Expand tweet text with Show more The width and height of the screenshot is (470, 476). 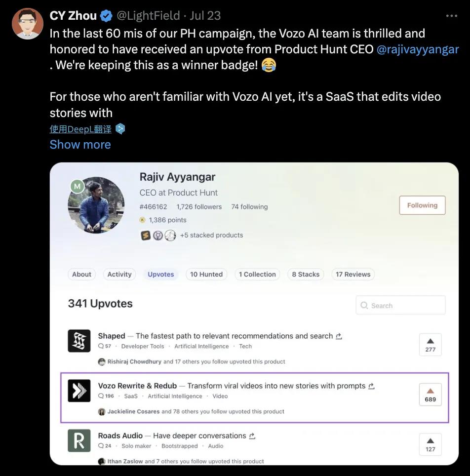(x=80, y=145)
